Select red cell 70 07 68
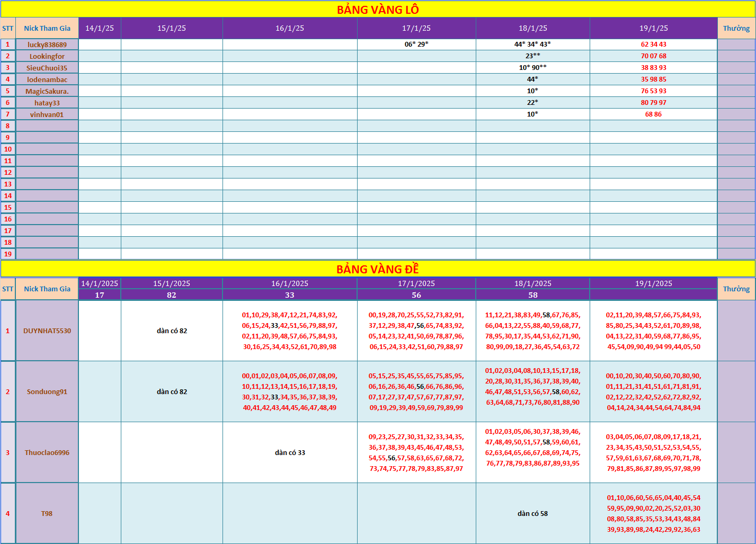The image size is (756, 544). click(x=654, y=56)
